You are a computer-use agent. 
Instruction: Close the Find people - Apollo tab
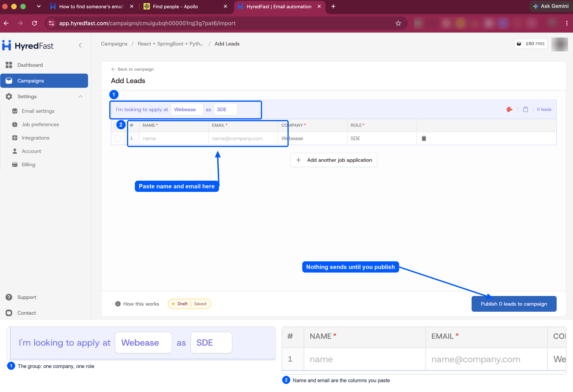225,6
